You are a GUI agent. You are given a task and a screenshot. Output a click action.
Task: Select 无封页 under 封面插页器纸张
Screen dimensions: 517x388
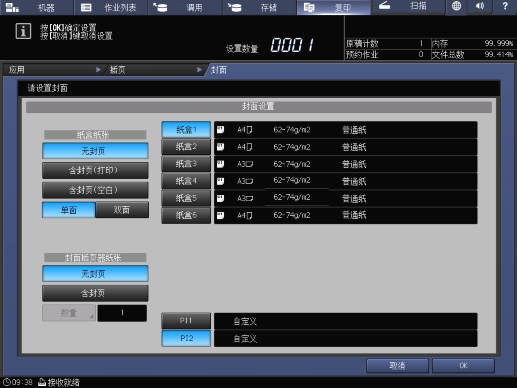[x=95, y=274]
